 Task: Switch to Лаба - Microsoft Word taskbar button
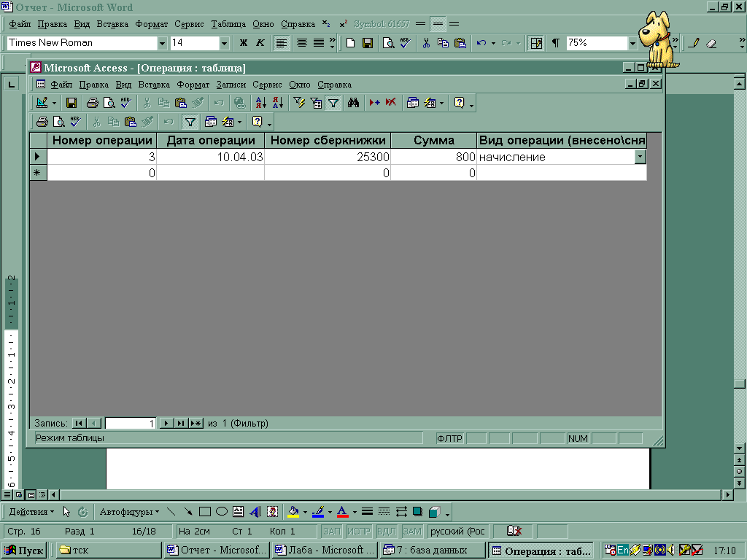[325, 551]
